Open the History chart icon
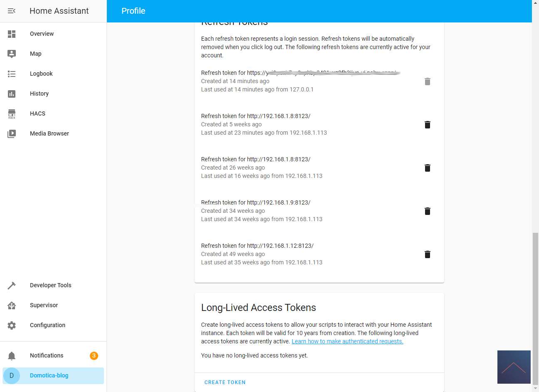Screen dimensions: 539x392 tap(12, 94)
